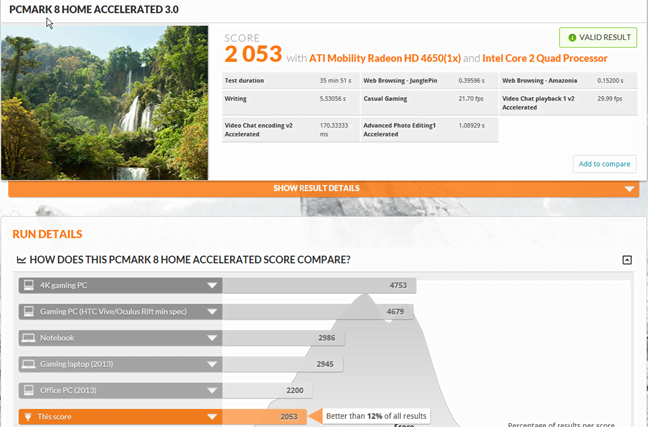Expand the Office PC (2013) row

pyautogui.click(x=212, y=391)
